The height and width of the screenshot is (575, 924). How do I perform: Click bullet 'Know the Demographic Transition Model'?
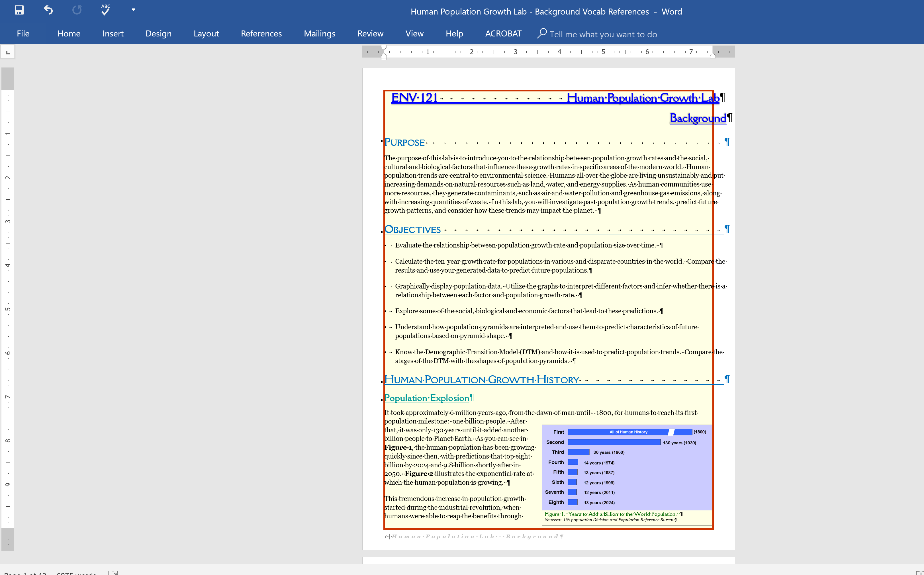(559, 356)
